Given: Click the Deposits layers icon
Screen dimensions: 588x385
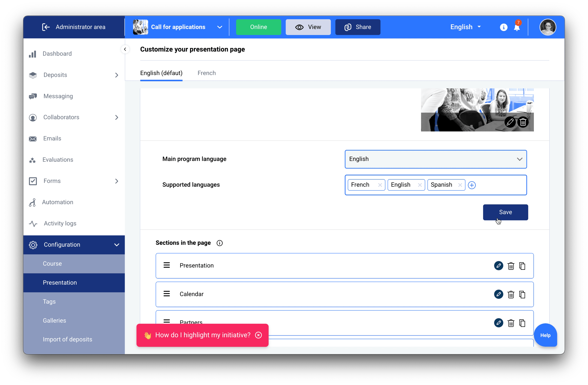Looking at the screenshot, I should tap(33, 75).
